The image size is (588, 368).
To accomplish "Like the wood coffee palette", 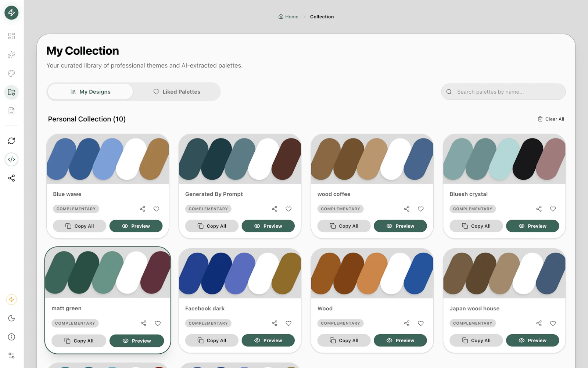I will click(x=421, y=209).
